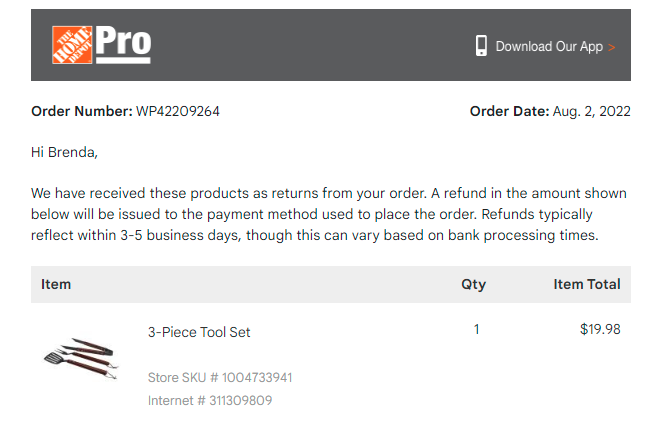Click the Order Number label
Screen dimensions: 658x430
coord(82,111)
